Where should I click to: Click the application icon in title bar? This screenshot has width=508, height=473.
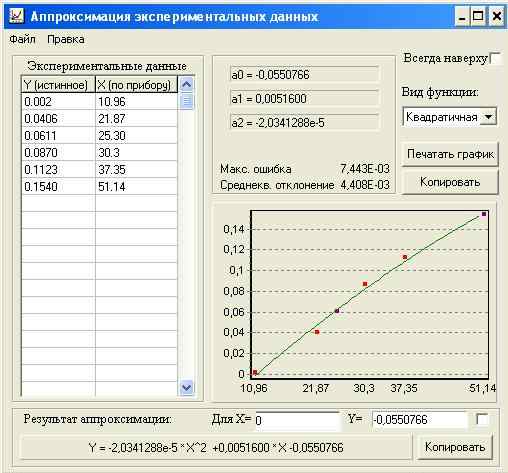coord(16,16)
